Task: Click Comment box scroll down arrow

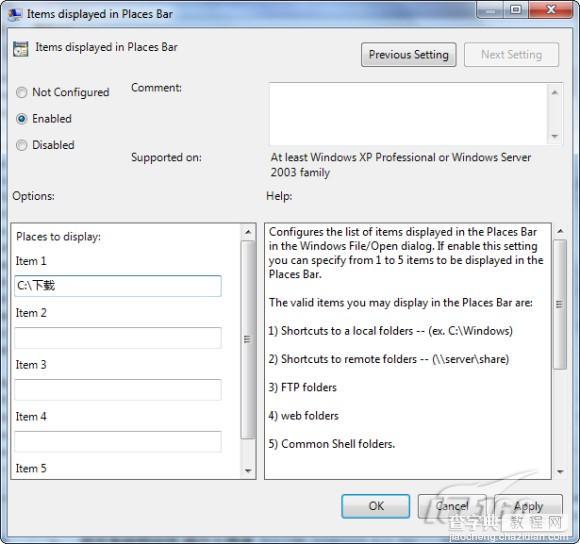Action: pyautogui.click(x=554, y=136)
